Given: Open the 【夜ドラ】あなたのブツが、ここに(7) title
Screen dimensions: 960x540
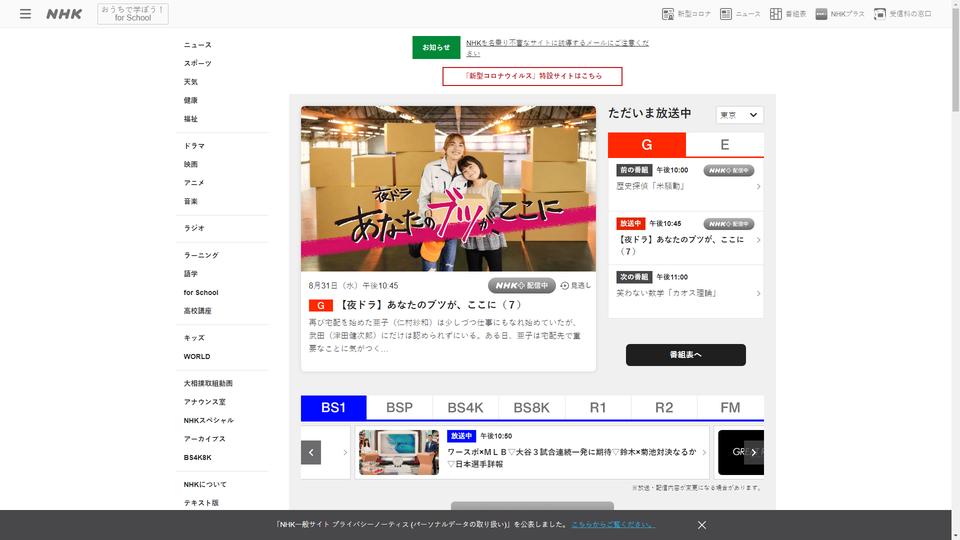Looking at the screenshot, I should pyautogui.click(x=430, y=305).
